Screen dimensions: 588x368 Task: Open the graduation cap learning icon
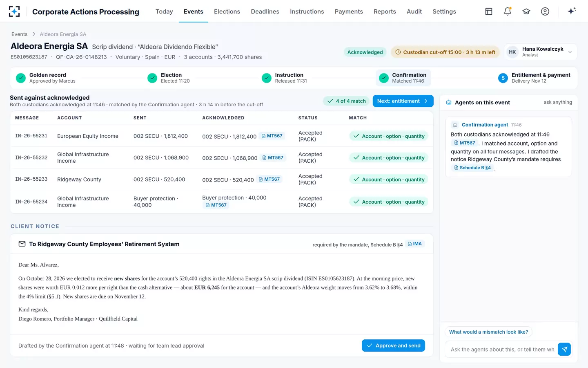coord(526,11)
